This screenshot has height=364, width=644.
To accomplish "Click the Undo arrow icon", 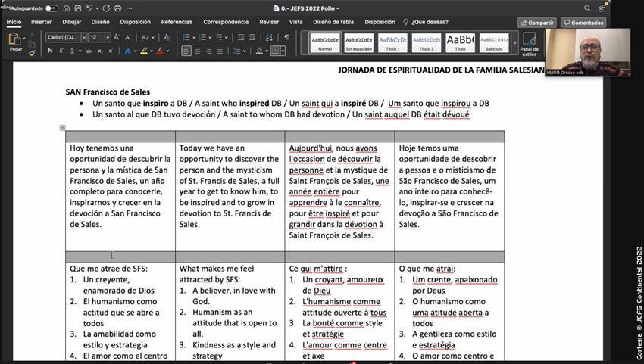I will tap(89, 8).
